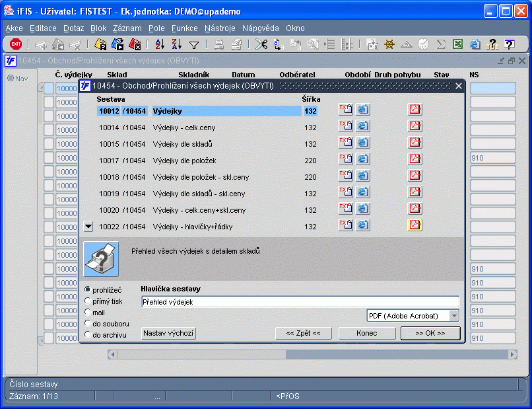The width and height of the screenshot is (532, 409).
Task: Close the report selection dialog with X
Action: (x=459, y=86)
